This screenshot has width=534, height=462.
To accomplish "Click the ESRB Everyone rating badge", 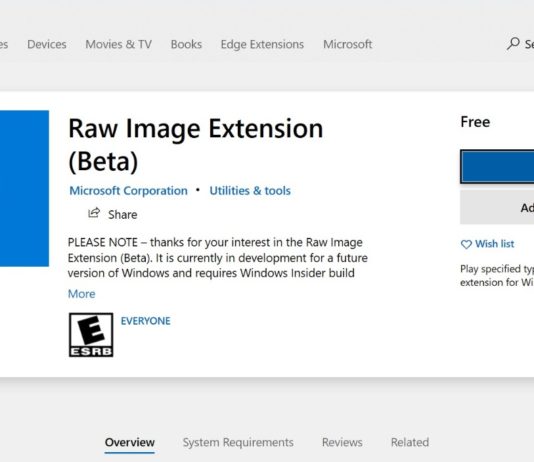I will coord(91,335).
